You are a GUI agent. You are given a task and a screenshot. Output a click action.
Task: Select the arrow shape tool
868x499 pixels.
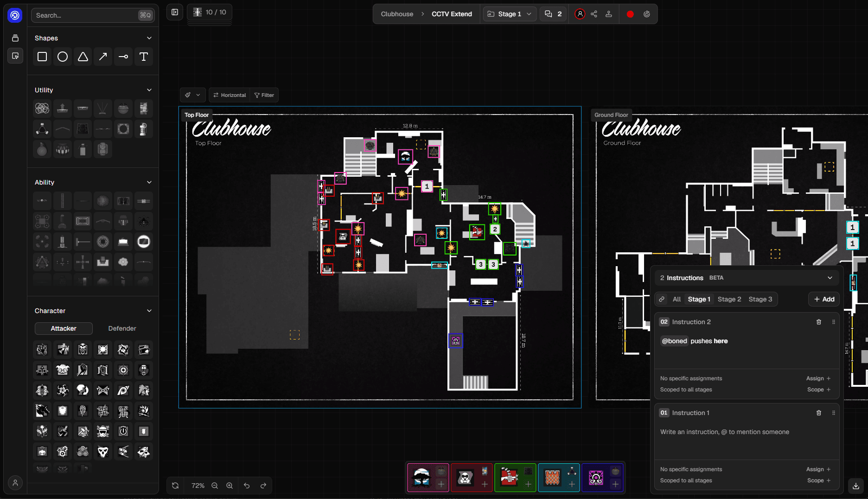coord(103,57)
